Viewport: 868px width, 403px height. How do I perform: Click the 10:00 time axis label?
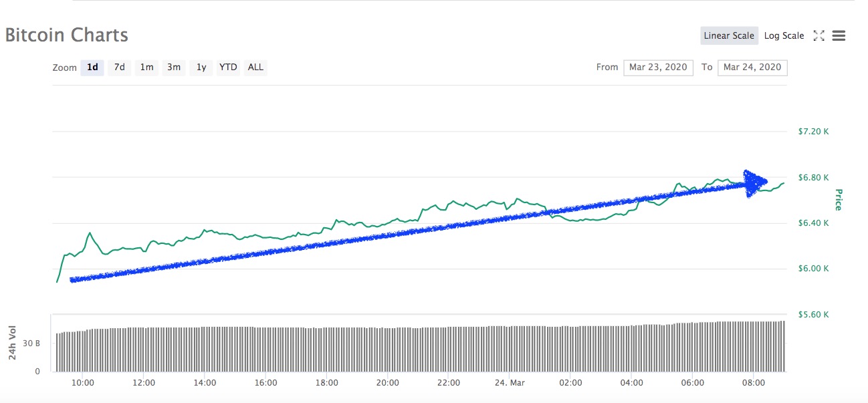point(82,383)
